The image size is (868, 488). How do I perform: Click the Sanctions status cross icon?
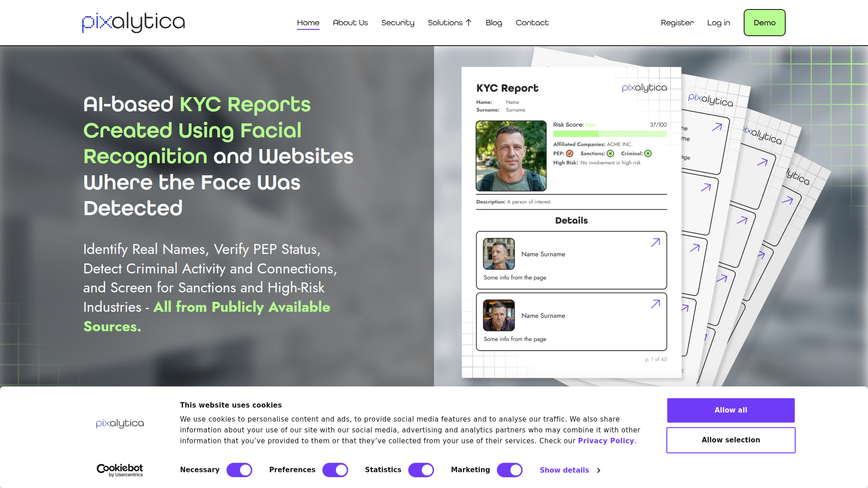610,154
